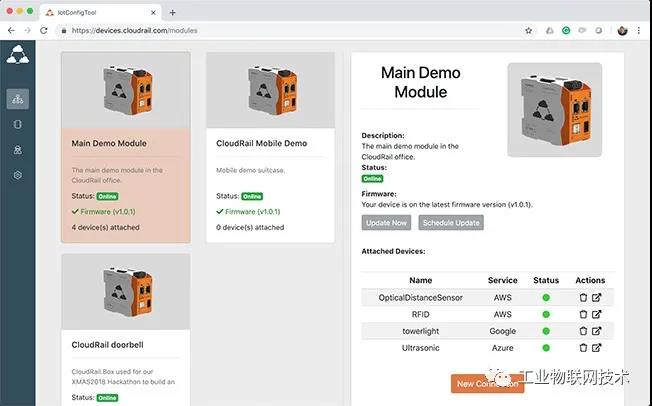Click 'Attached Devices:' label
652x406 pixels.
(393, 251)
